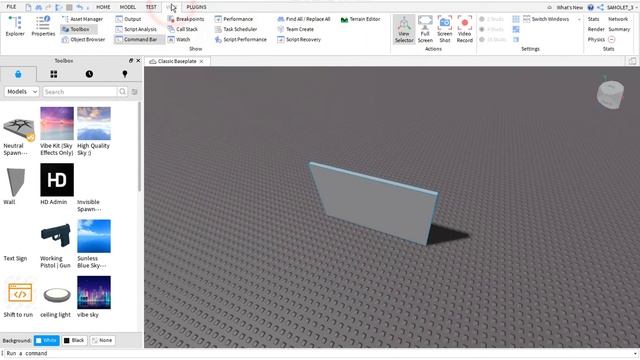Screen dimensions: 640x360
Task: Select the 16 Studs grid option
Action: pos(492,40)
